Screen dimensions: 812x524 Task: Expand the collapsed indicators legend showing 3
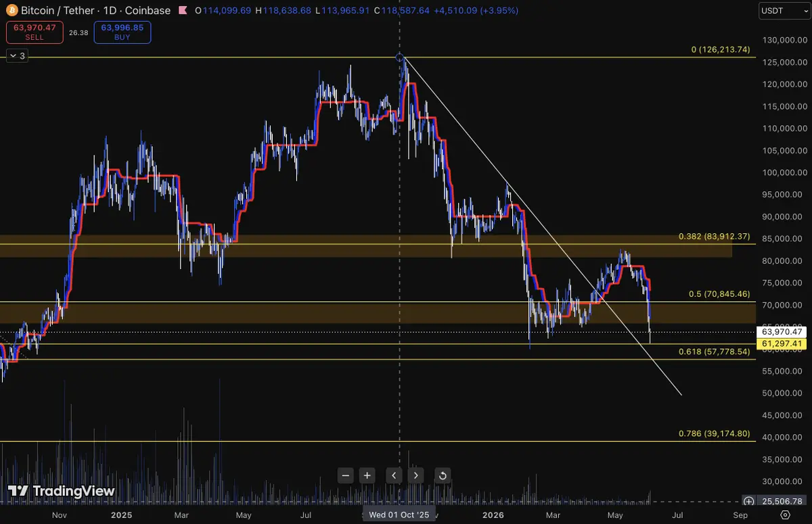pyautogui.click(x=18, y=56)
